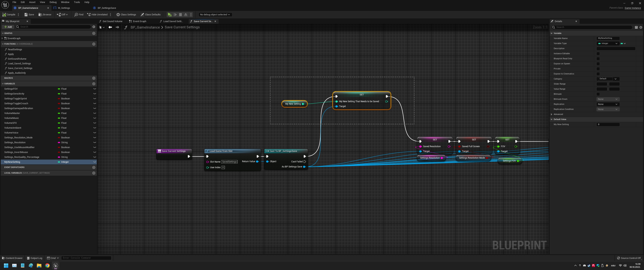Check the Private variable option
Viewport: 644px width, 270px height.
click(x=598, y=69)
